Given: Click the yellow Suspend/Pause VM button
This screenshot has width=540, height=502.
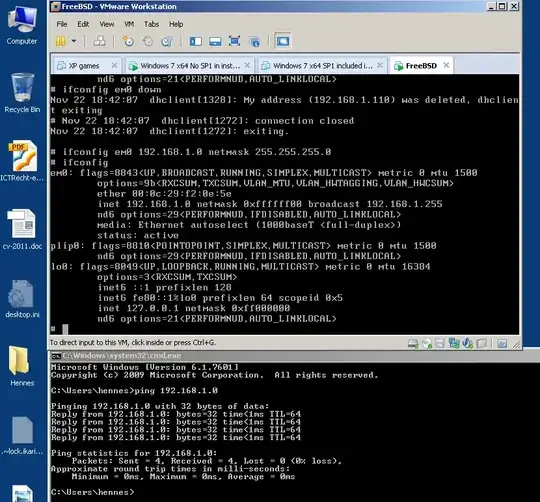Looking at the screenshot, I should coord(61,41).
